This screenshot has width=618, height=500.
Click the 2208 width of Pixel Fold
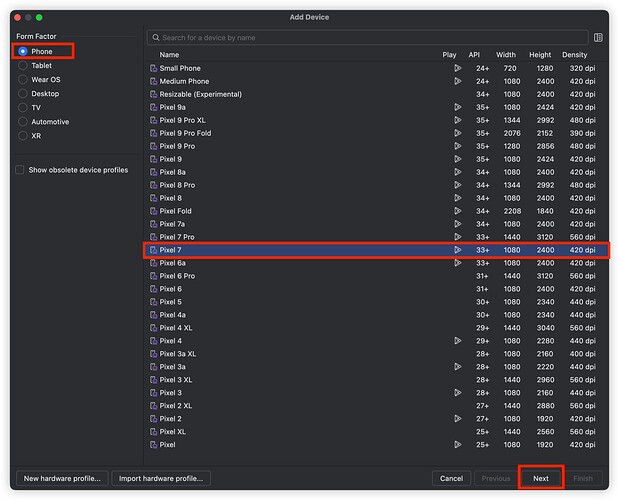tap(512, 211)
